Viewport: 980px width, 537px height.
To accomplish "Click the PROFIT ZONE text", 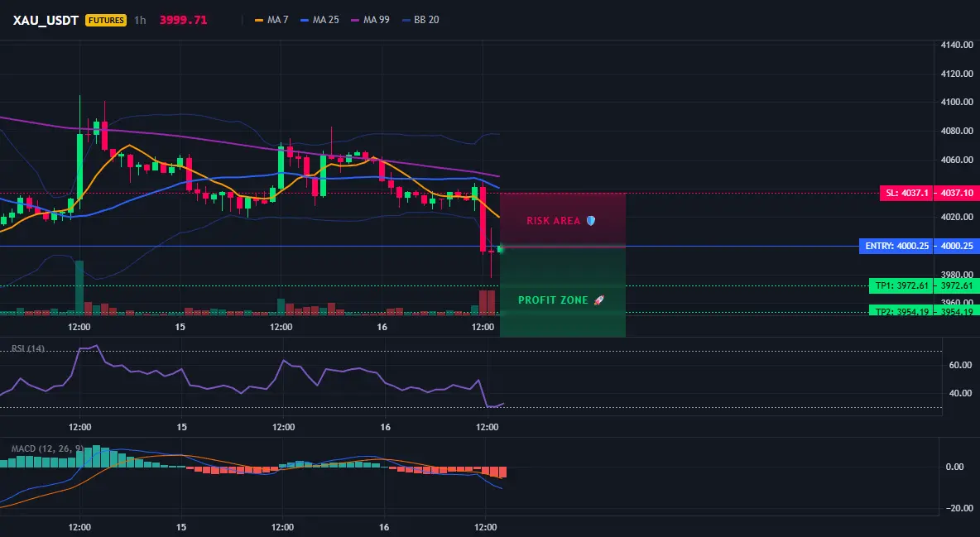I will 553,300.
